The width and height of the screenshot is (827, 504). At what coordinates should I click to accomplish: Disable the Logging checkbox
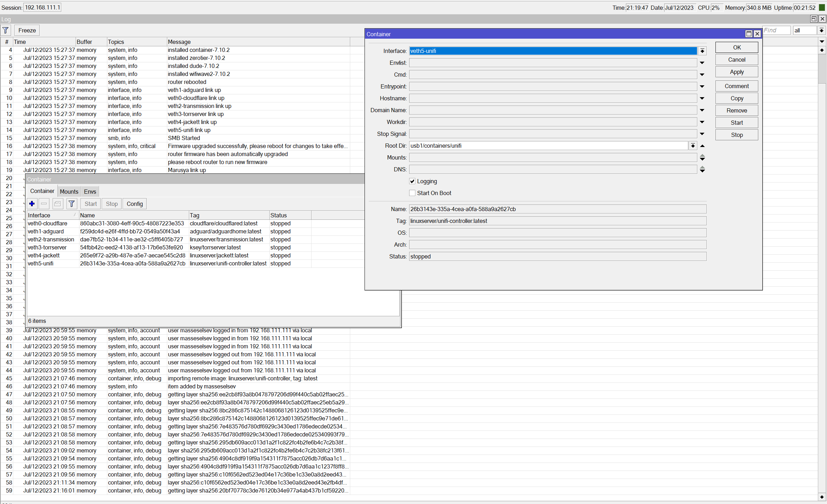coord(412,181)
